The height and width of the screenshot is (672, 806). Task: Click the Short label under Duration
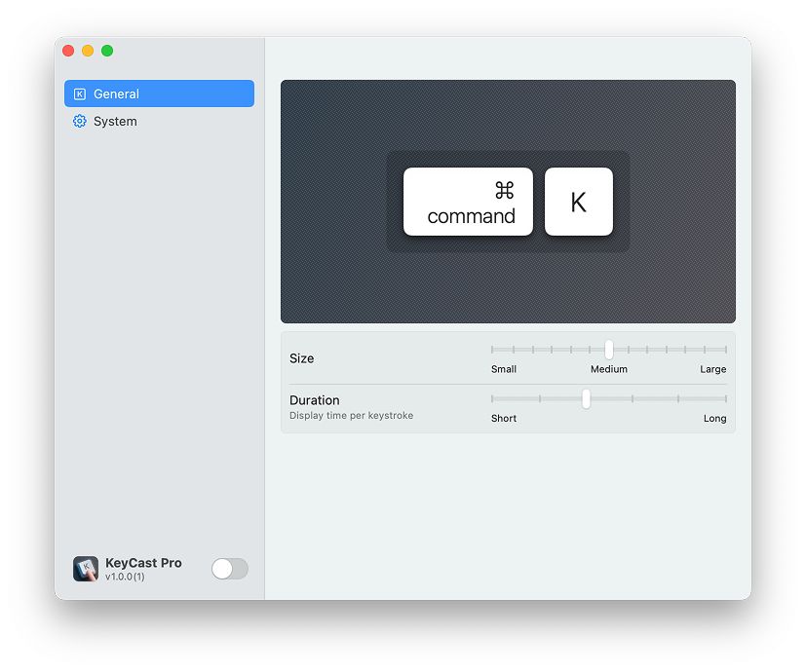pos(504,418)
